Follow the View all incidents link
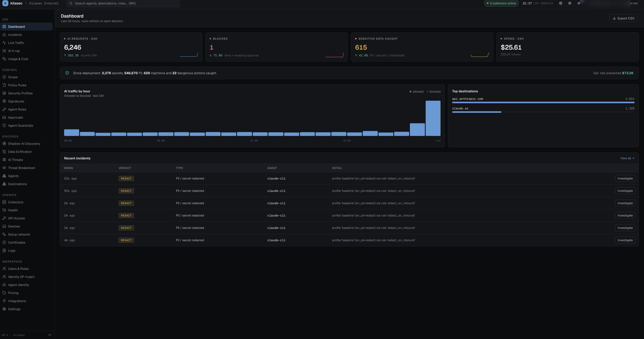644x339 pixels. pos(627,158)
